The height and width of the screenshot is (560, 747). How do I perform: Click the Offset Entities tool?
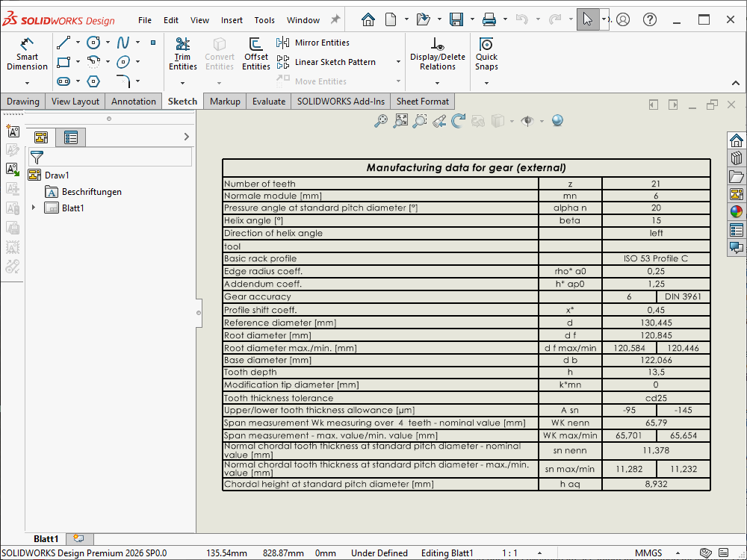coord(255,53)
